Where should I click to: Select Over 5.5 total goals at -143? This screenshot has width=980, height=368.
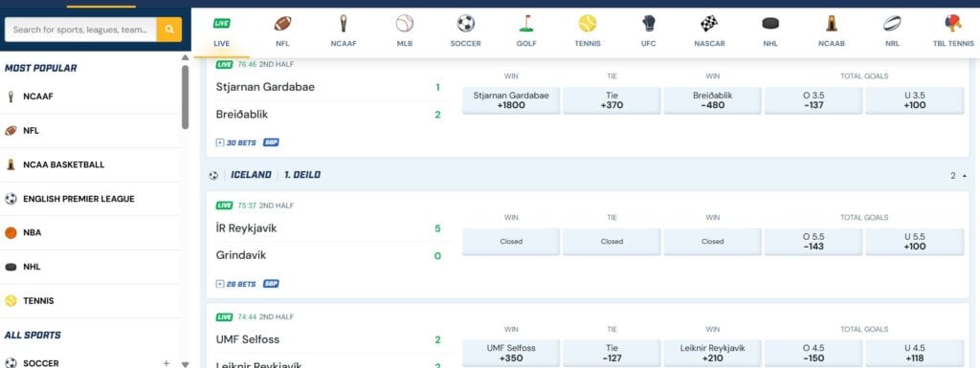pyautogui.click(x=813, y=242)
